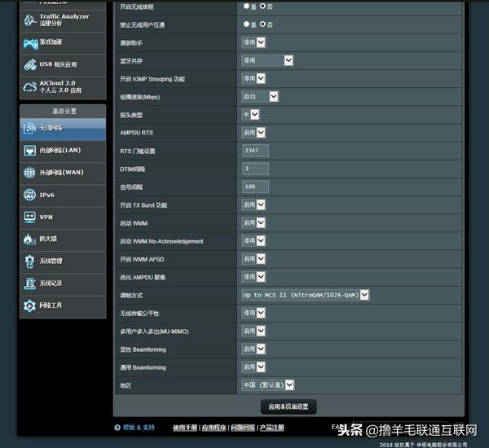Click the 帮助 & 支持 text

coord(139,428)
